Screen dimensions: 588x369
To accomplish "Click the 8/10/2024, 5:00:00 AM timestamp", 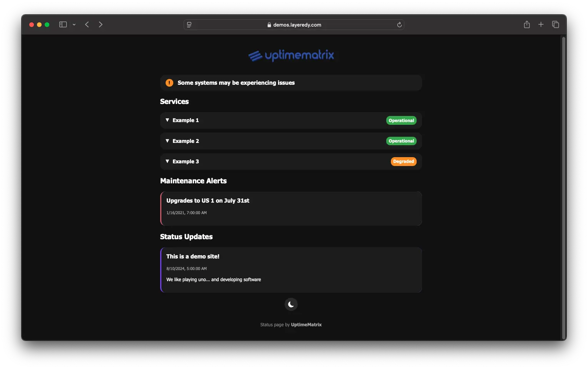I will pos(186,268).
